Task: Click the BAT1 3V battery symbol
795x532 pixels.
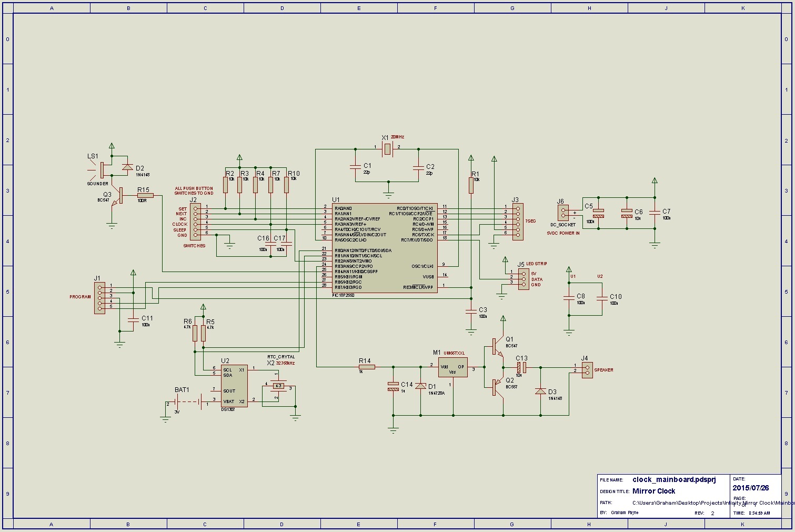Action: point(188,402)
